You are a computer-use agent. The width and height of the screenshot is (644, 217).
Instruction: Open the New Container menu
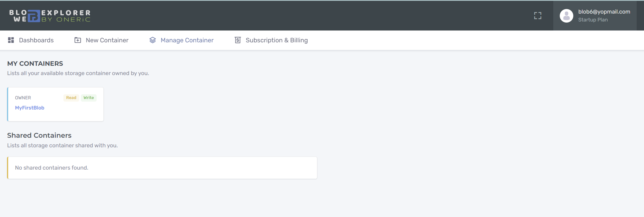click(101, 40)
